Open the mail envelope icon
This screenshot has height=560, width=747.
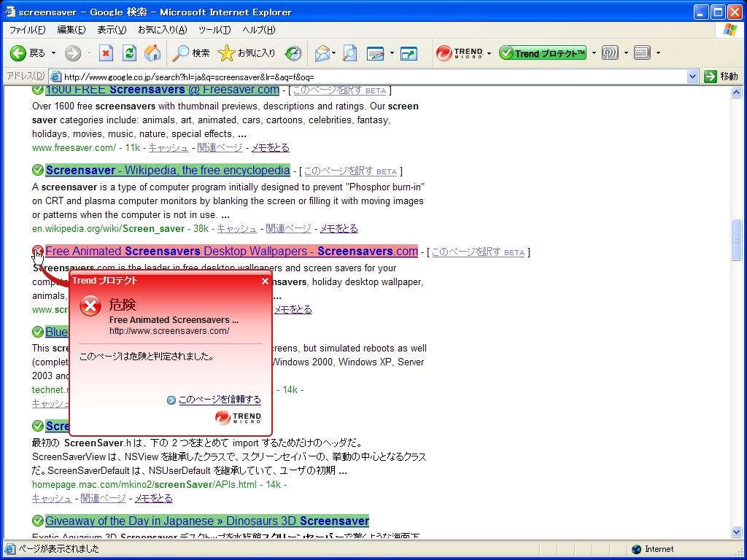(322, 52)
